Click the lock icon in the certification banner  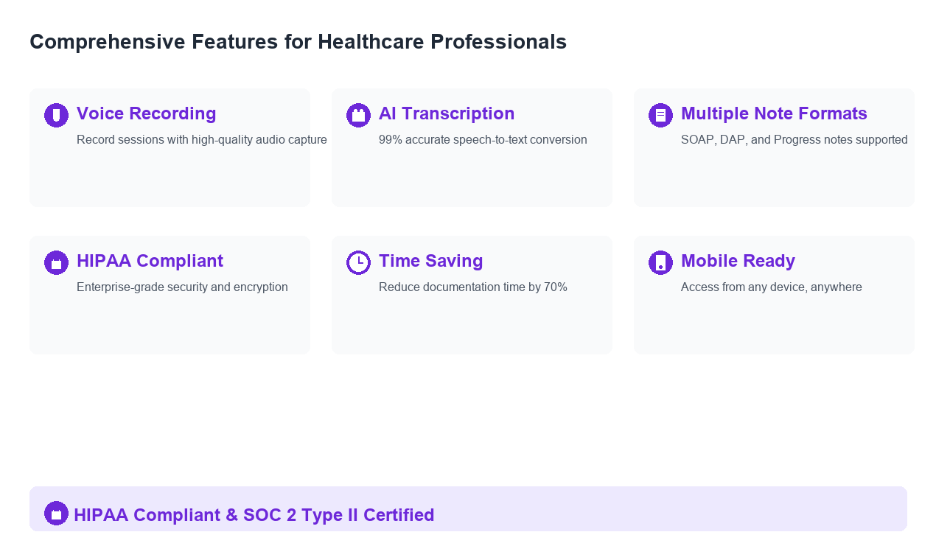pos(56,514)
